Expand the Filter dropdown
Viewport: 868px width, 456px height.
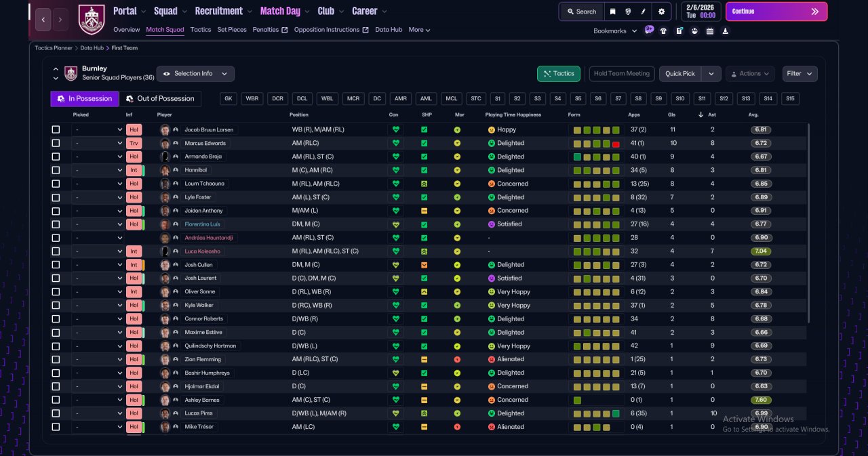point(800,73)
